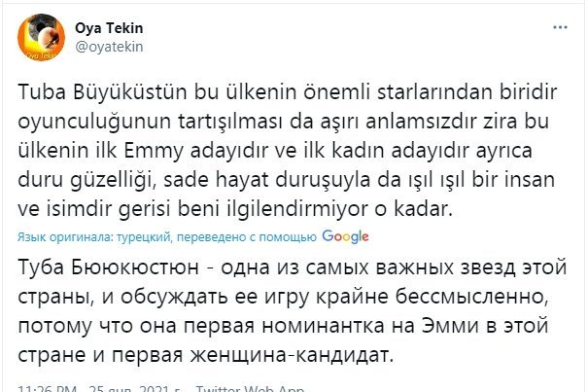The height and width of the screenshot is (392, 588).
Task: Open the Twitter Web App source link
Action: (x=249, y=387)
